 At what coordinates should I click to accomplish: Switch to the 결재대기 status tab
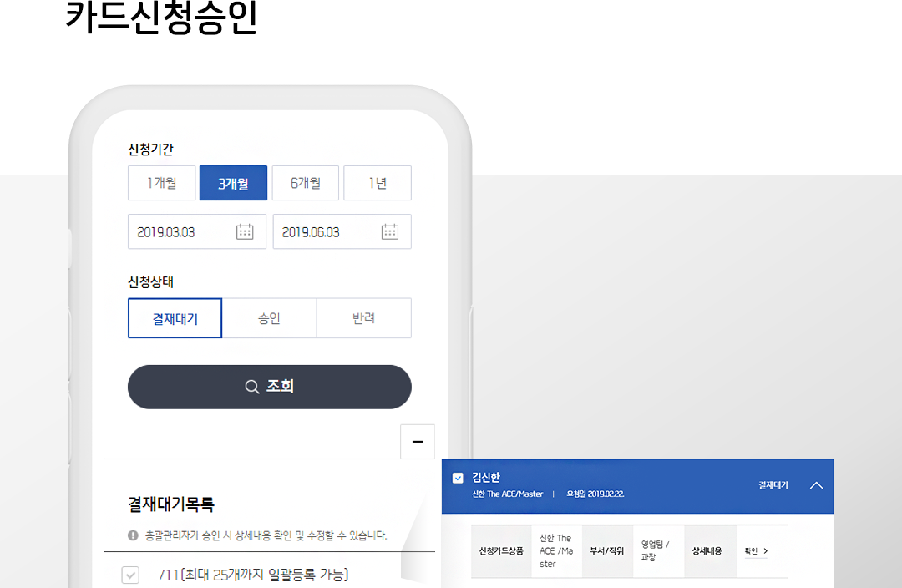pyautogui.click(x=175, y=318)
